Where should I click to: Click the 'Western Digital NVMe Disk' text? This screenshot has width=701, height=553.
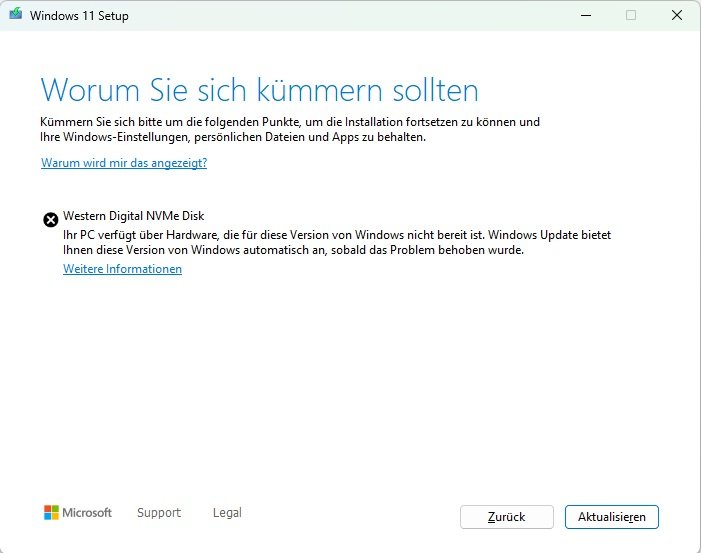click(x=133, y=216)
